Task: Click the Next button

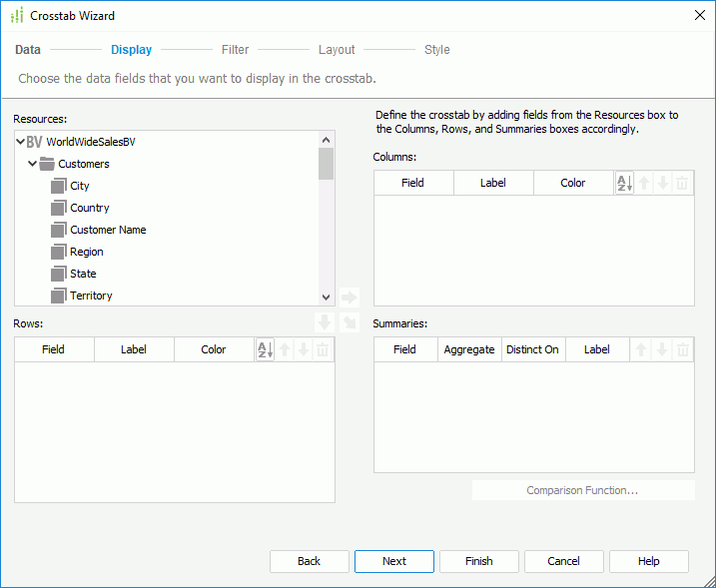Action: 394,561
